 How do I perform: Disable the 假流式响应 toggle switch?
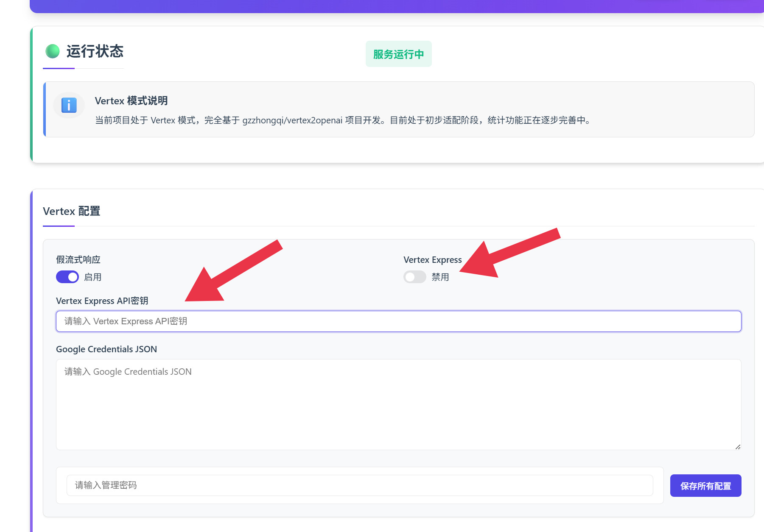click(x=67, y=277)
